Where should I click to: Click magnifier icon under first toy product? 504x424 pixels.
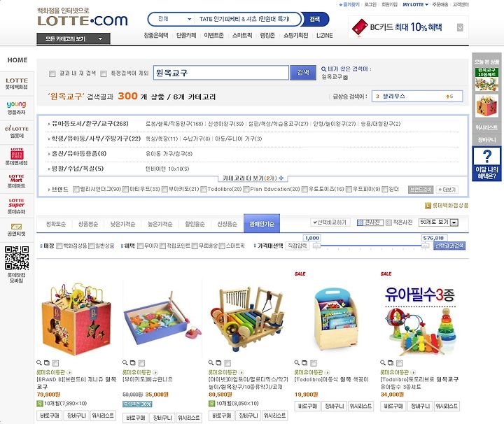pos(39,362)
